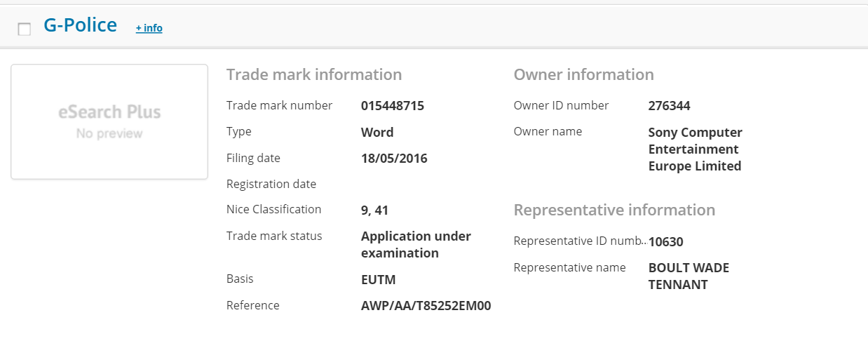The width and height of the screenshot is (868, 348).
Task: Select trade mark number 015448715
Action: tap(392, 106)
